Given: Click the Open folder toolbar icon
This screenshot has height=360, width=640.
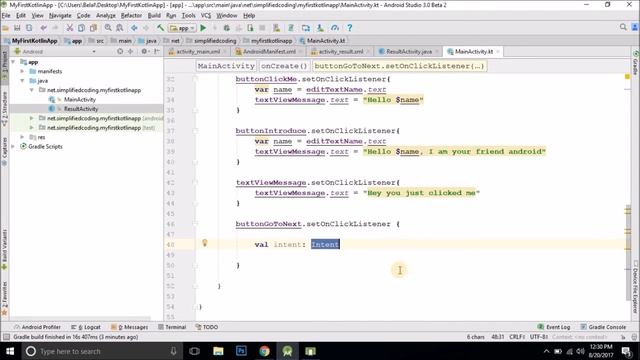Looking at the screenshot, I should click(5, 28).
